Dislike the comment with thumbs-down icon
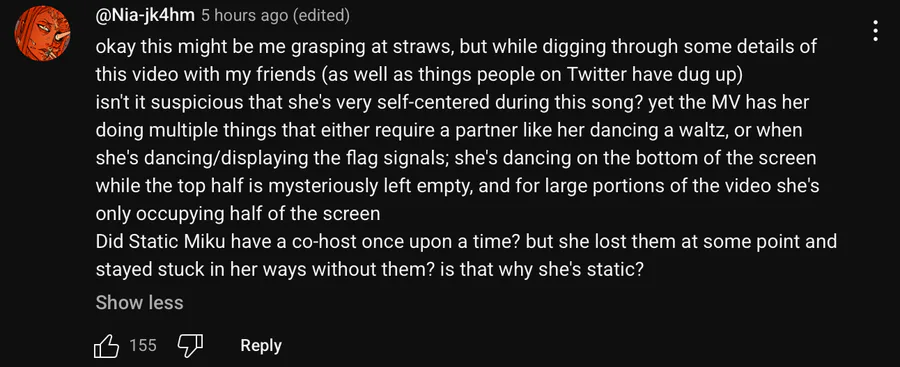The image size is (900, 367). (x=190, y=345)
